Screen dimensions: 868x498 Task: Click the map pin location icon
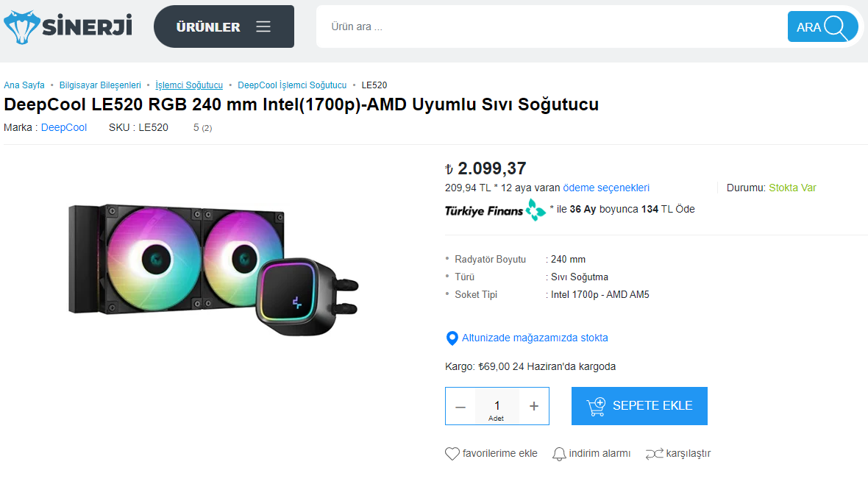tap(452, 338)
